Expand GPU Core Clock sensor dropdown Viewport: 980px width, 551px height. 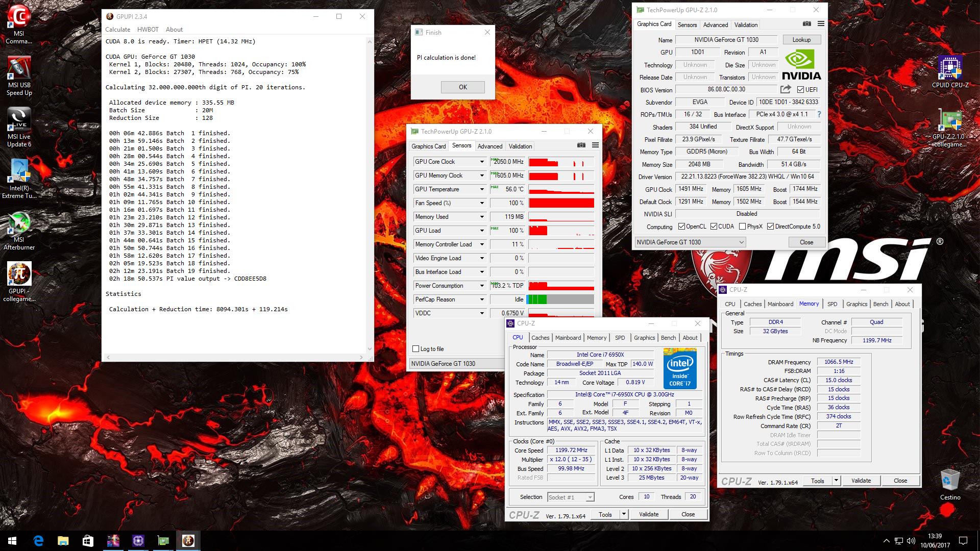pyautogui.click(x=481, y=162)
